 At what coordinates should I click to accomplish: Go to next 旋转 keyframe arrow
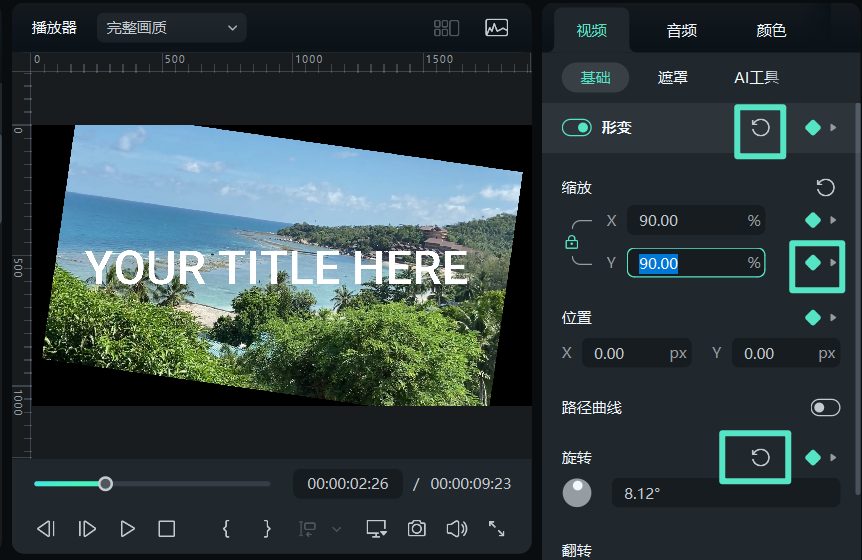point(833,457)
